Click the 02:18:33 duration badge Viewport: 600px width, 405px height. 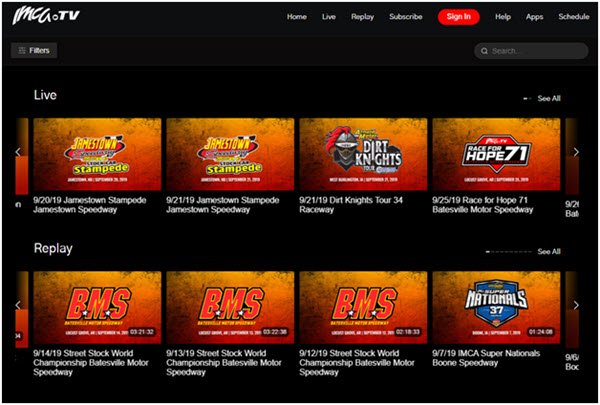[408, 332]
